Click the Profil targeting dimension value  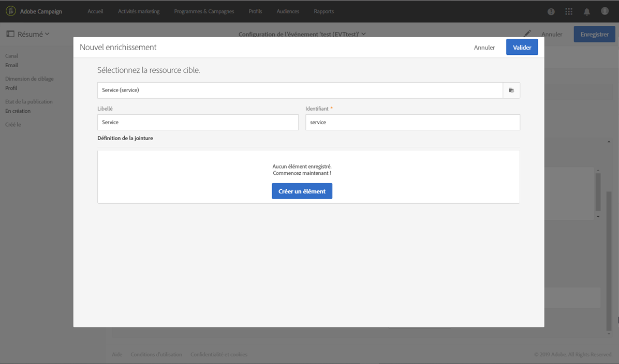tap(11, 88)
